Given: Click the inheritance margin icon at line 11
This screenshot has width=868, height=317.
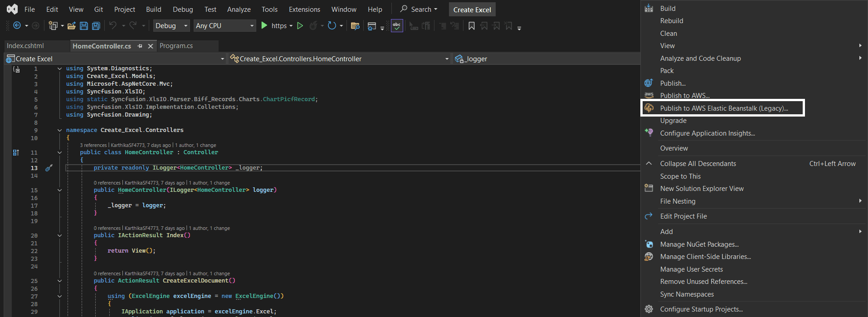Looking at the screenshot, I should click(16, 152).
